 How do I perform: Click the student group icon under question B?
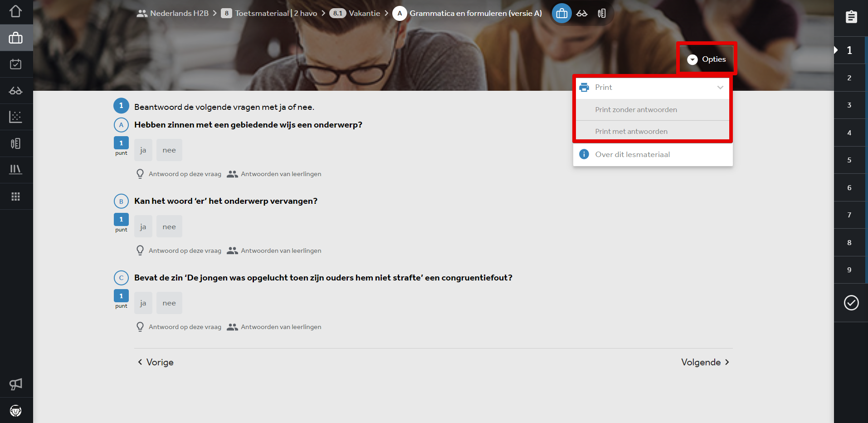coord(232,251)
